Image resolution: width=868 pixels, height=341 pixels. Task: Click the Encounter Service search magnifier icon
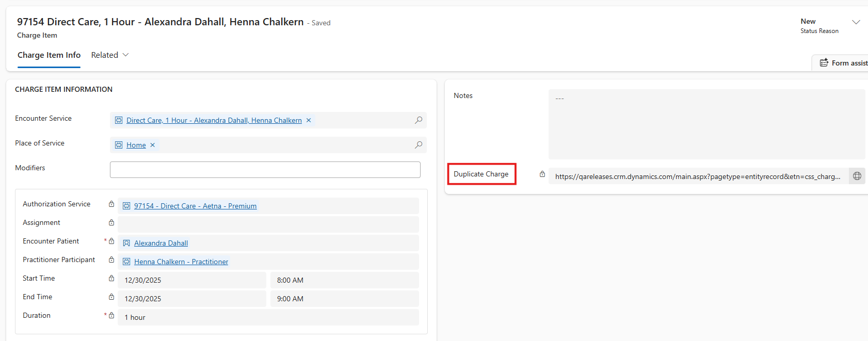419,120
